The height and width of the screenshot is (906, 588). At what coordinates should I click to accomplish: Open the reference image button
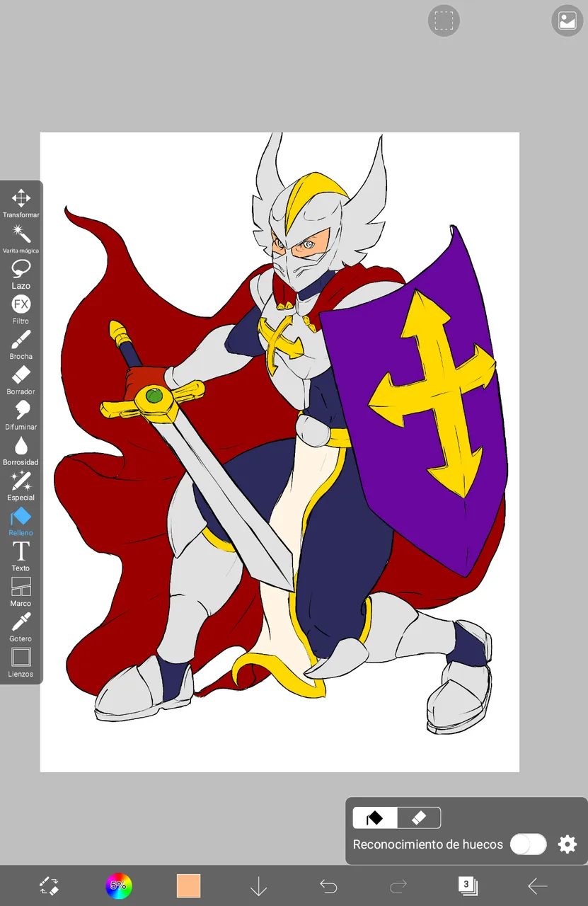[x=567, y=21]
